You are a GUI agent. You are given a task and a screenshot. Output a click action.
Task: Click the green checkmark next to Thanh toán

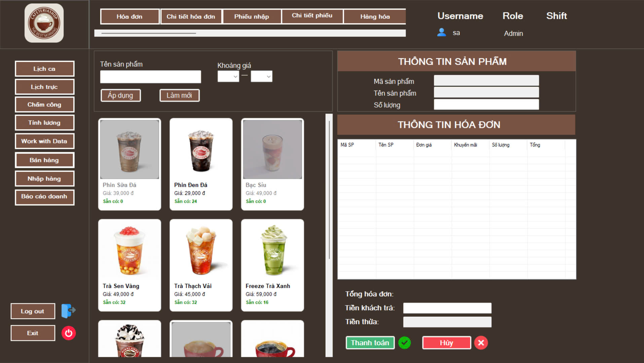[405, 342]
